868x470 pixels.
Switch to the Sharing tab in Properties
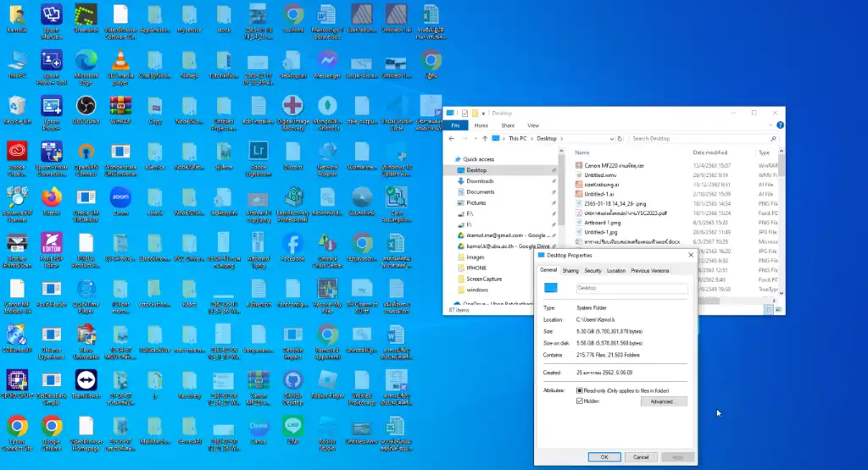(570, 271)
